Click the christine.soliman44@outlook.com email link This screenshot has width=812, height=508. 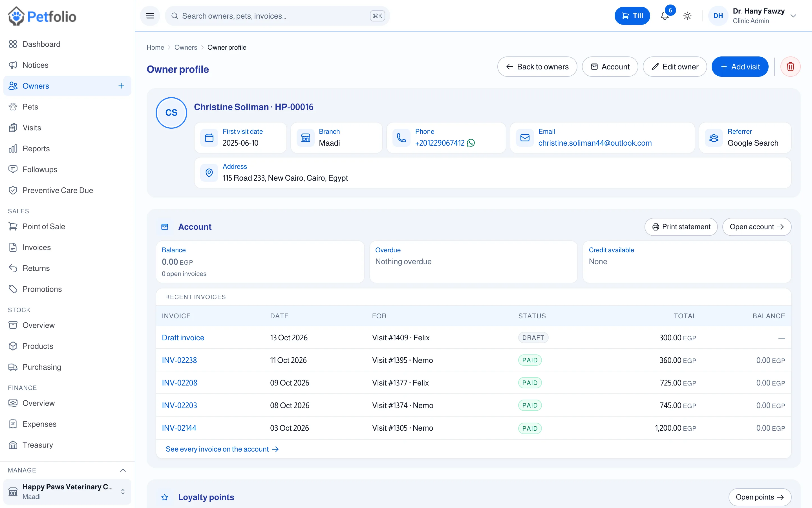[595, 143]
